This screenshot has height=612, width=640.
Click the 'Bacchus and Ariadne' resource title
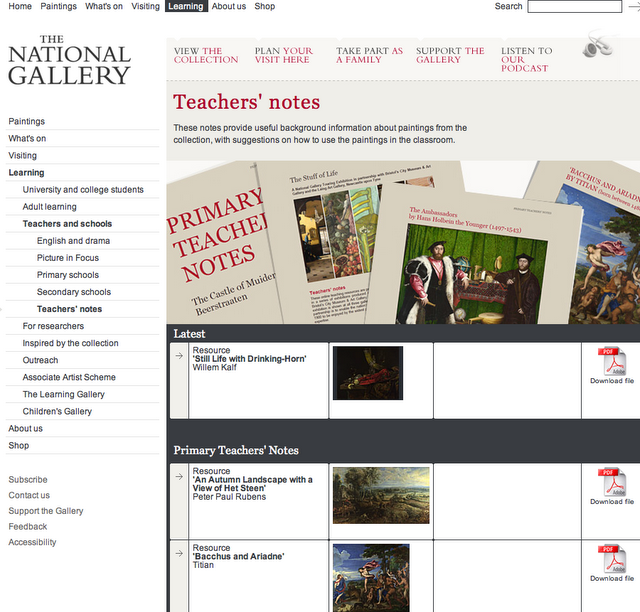pos(238,556)
